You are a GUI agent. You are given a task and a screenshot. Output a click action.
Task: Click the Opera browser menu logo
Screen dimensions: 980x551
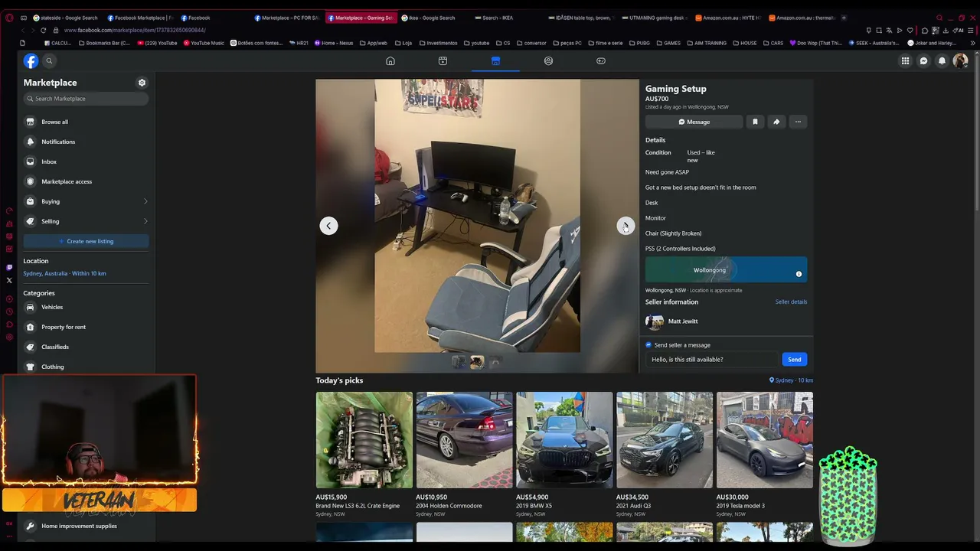tap(9, 18)
